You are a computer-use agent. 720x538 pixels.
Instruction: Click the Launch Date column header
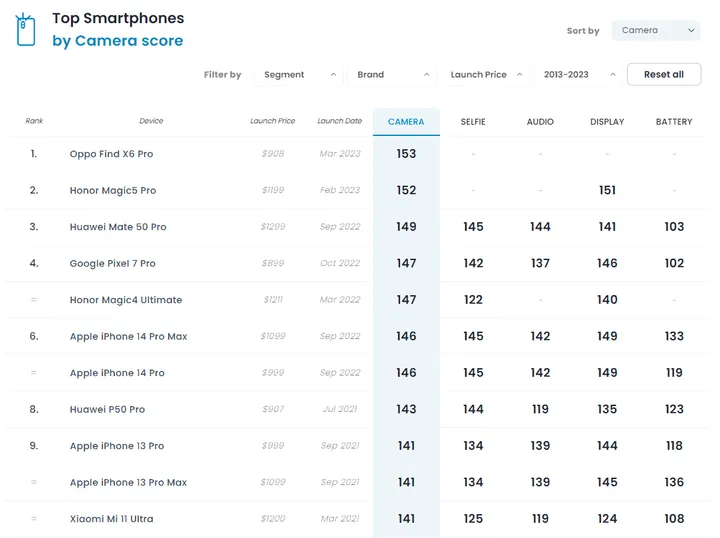click(x=339, y=122)
